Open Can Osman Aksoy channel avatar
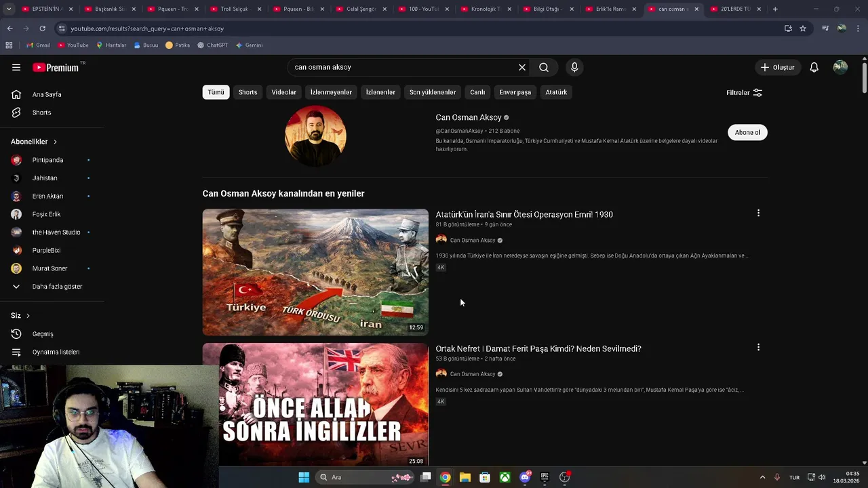The image size is (868, 488). [315, 136]
